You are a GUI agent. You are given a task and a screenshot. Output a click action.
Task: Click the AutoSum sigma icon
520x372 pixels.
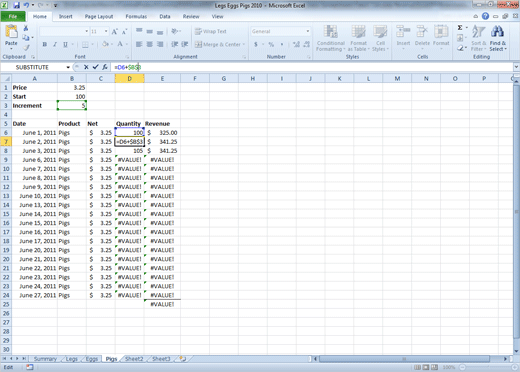(x=460, y=28)
